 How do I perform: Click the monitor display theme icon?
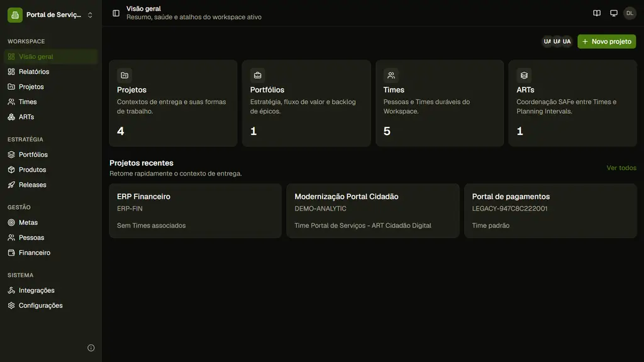[614, 13]
